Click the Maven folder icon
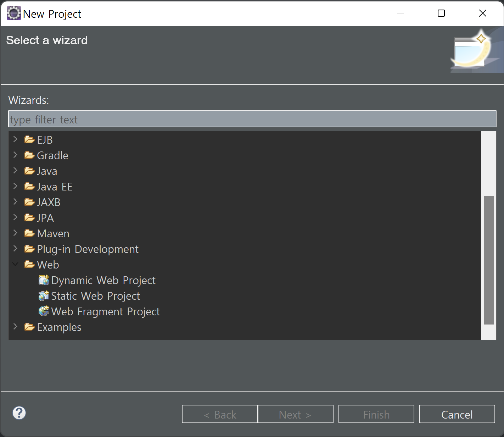This screenshot has width=504, height=437. click(29, 233)
